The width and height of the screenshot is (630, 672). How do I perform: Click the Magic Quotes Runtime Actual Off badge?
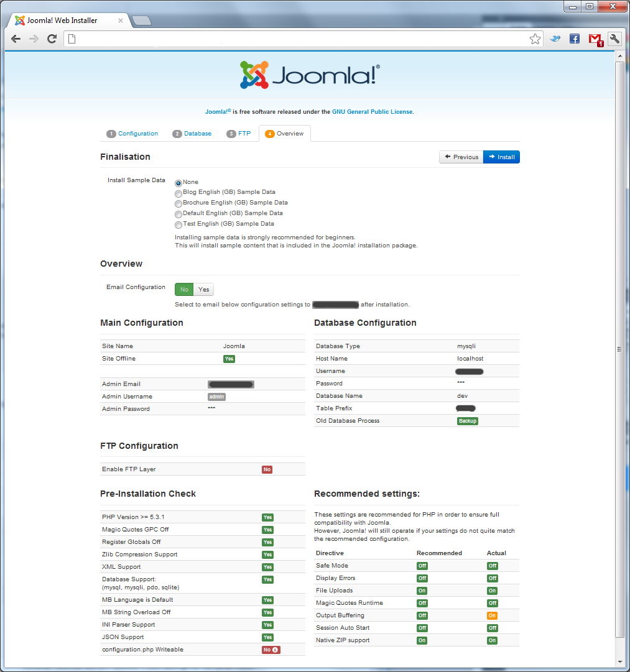click(x=493, y=603)
